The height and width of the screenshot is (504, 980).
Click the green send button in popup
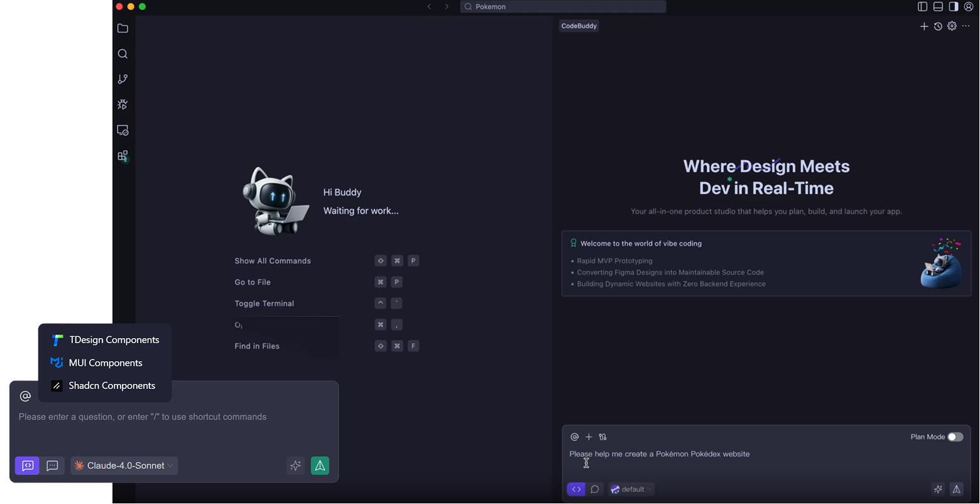pos(320,466)
